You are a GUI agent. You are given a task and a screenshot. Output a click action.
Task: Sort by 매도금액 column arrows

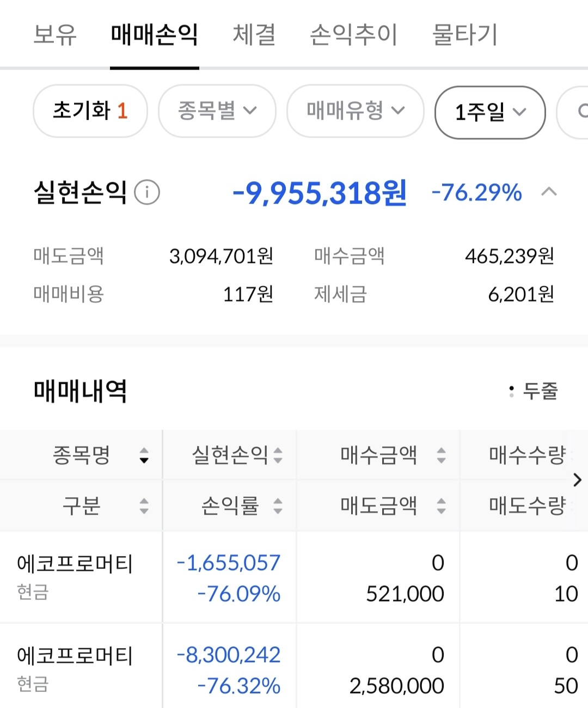point(441,506)
